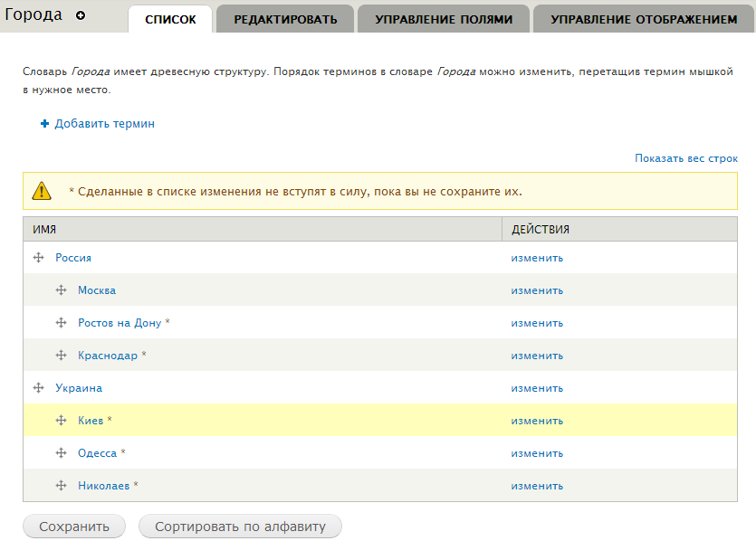Click the Показать вес строк link

[x=686, y=158]
